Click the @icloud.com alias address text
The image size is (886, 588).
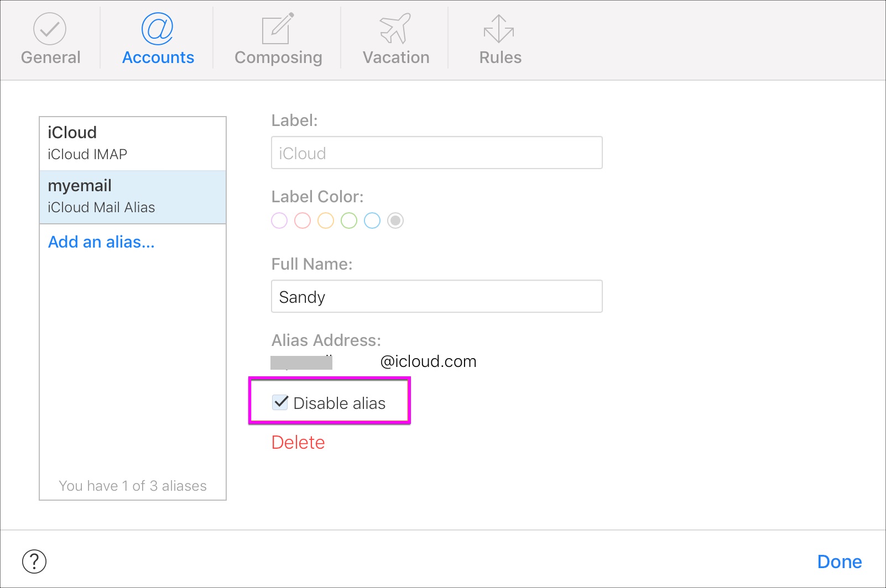coord(429,361)
